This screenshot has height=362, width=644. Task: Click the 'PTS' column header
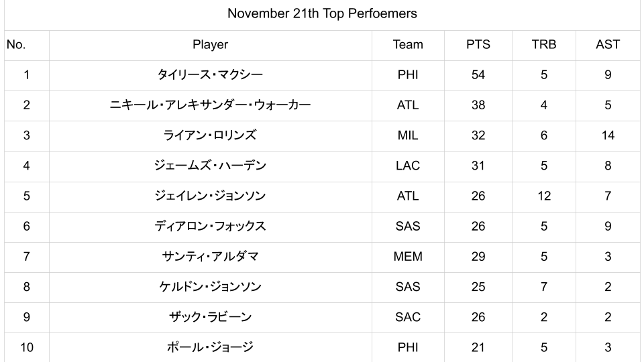[x=478, y=45]
